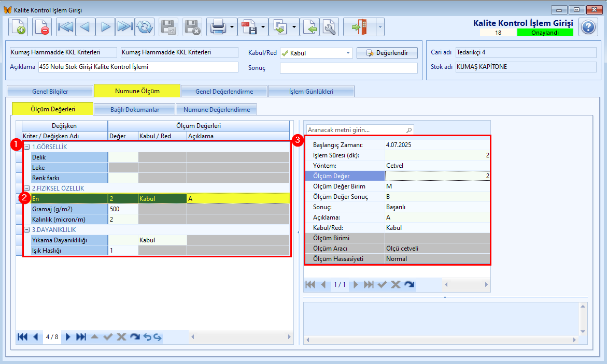The width and height of the screenshot is (607, 364).
Task: Save changes with the floppy-check icon
Action: [x=168, y=27]
